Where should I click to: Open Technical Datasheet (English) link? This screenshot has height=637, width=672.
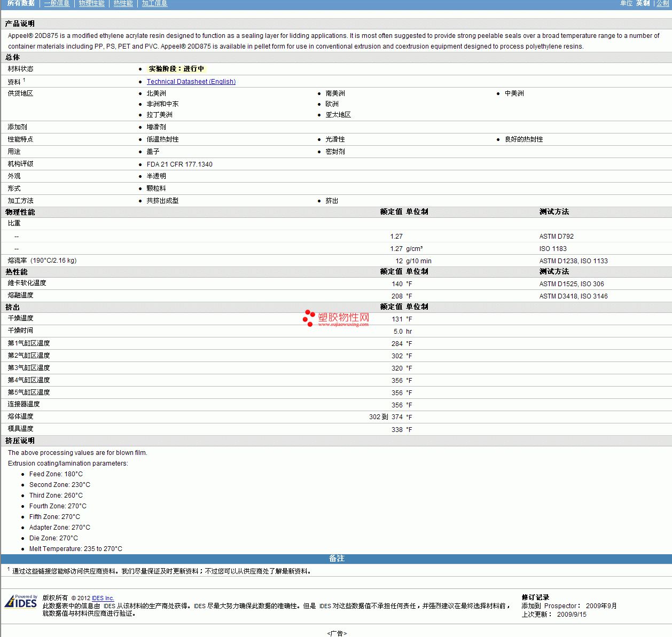191,82
